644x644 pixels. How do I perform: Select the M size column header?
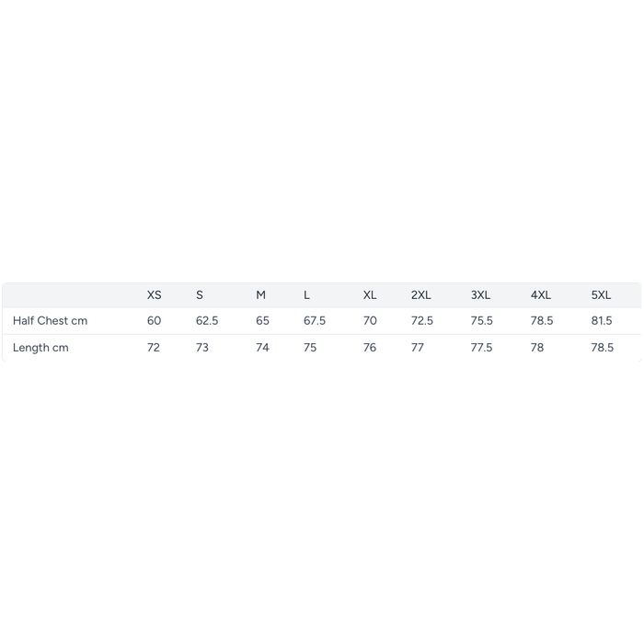(x=260, y=295)
